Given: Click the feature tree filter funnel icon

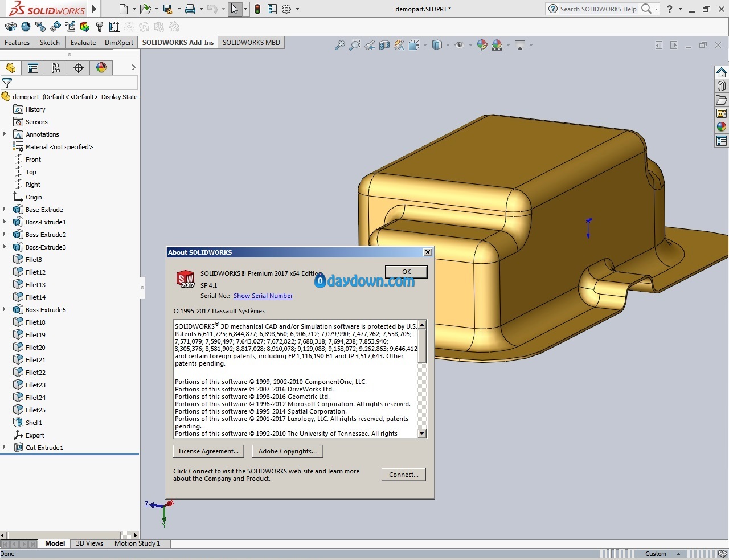Looking at the screenshot, I should point(7,83).
